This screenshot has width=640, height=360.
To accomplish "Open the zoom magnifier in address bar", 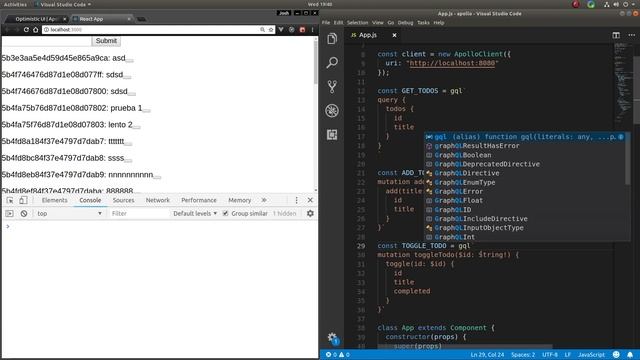I will 262,30.
